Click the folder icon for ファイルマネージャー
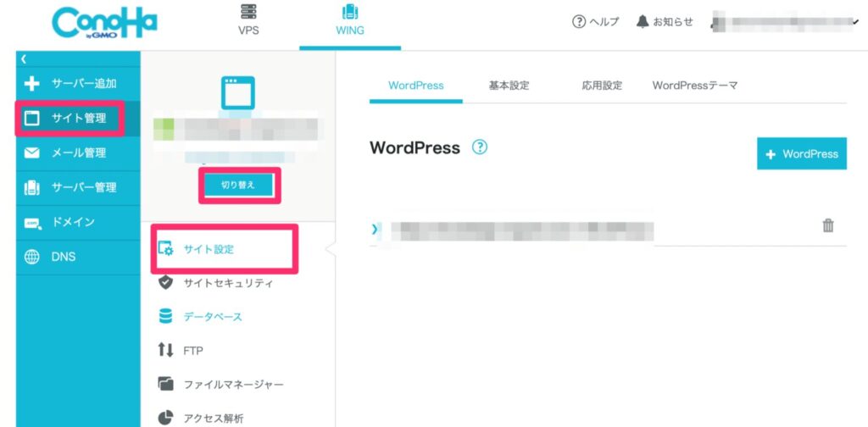This screenshot has width=868, height=427. pos(165,384)
